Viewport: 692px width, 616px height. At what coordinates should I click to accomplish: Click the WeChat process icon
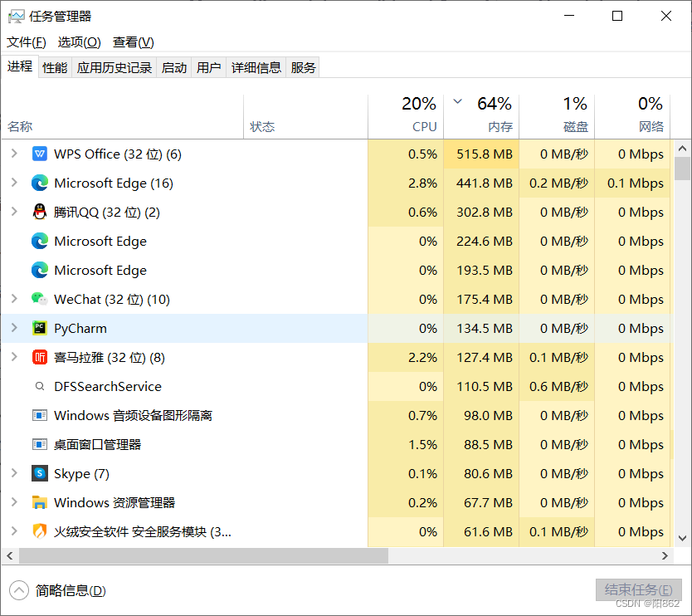(x=40, y=299)
